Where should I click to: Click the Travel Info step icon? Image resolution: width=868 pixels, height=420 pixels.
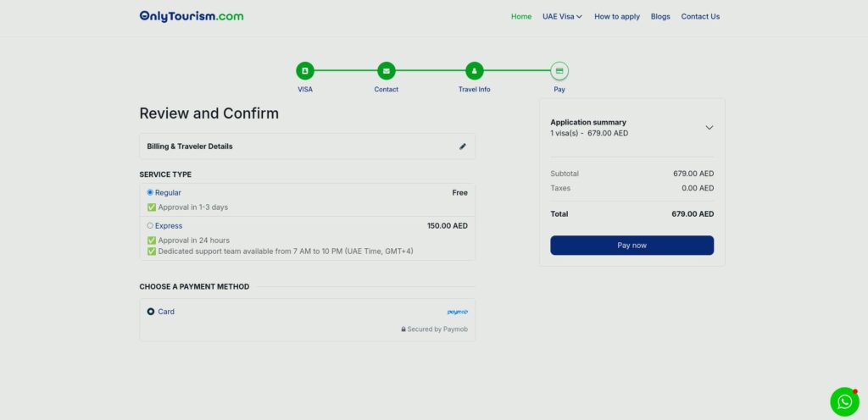pos(474,71)
